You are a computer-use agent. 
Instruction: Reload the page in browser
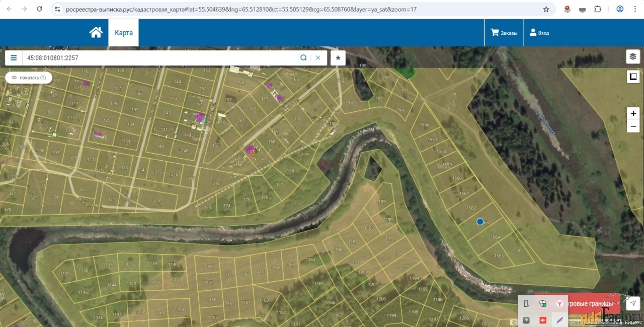(x=40, y=9)
